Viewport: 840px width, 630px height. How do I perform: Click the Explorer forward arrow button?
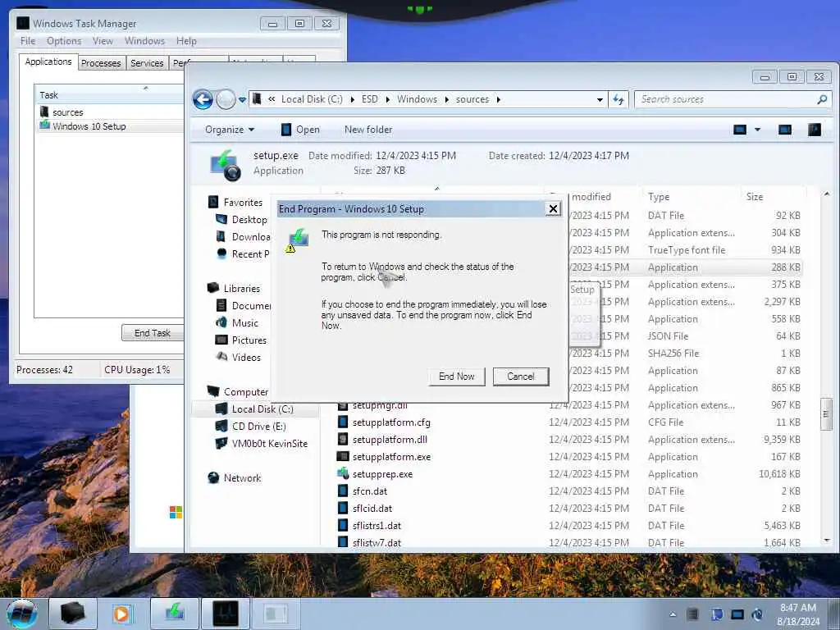(x=226, y=99)
